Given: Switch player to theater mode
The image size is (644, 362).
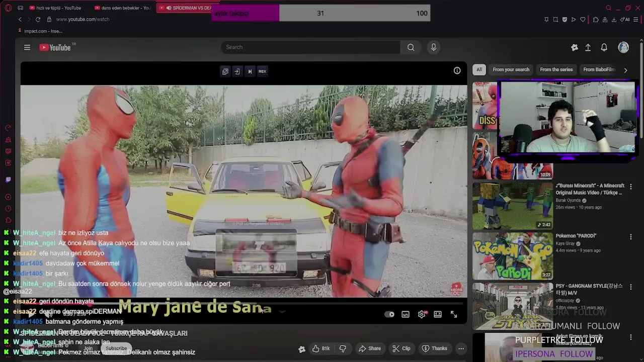Looking at the screenshot, I should pos(438,314).
